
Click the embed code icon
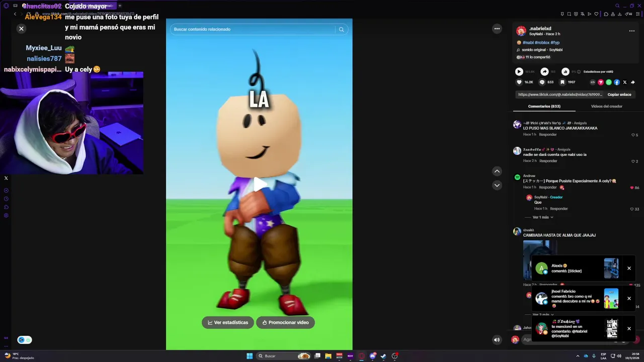(x=593, y=82)
